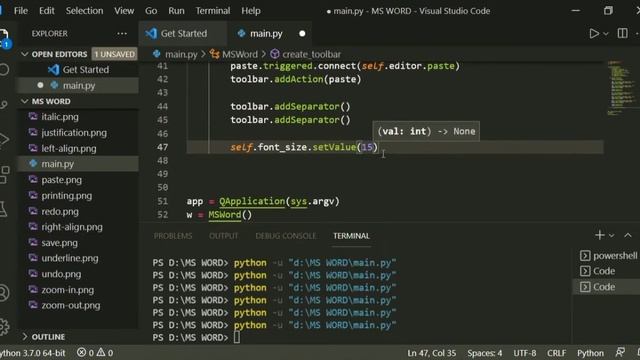The height and width of the screenshot is (360, 640).
Task: Open the View menu
Action: (124, 11)
